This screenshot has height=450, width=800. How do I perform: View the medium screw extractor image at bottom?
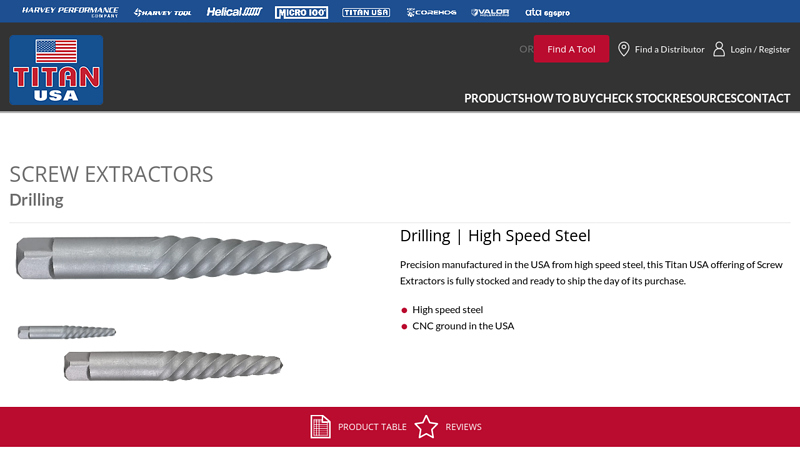(173, 365)
